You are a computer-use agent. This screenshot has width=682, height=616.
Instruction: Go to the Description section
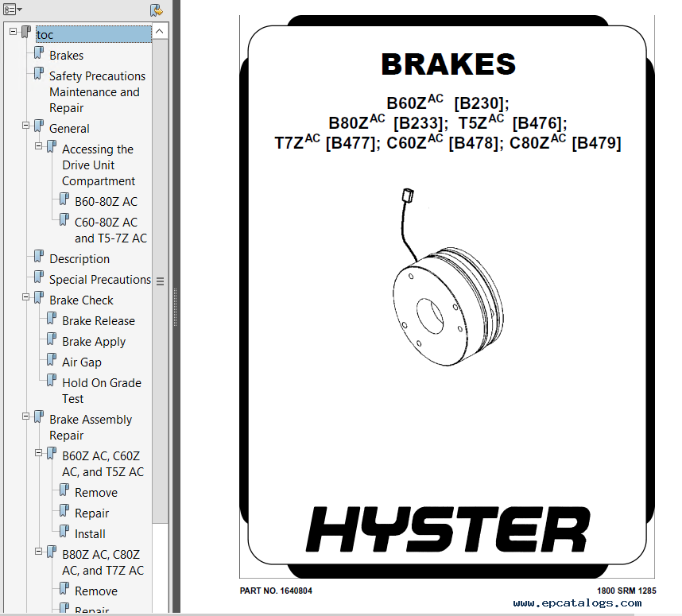(79, 259)
